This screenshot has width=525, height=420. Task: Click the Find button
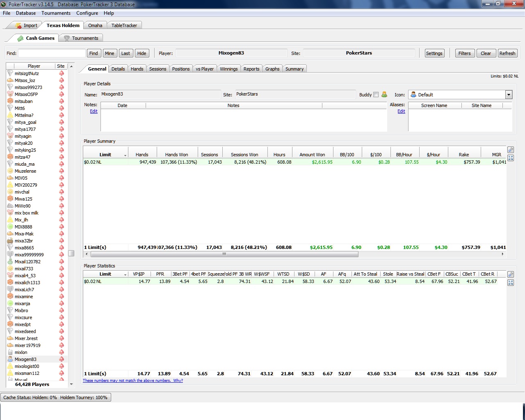coord(94,53)
